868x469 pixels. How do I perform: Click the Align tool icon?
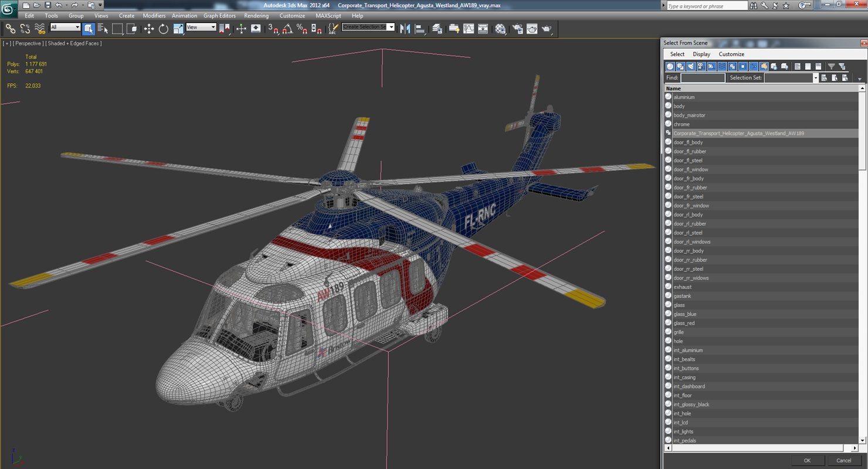pos(420,28)
